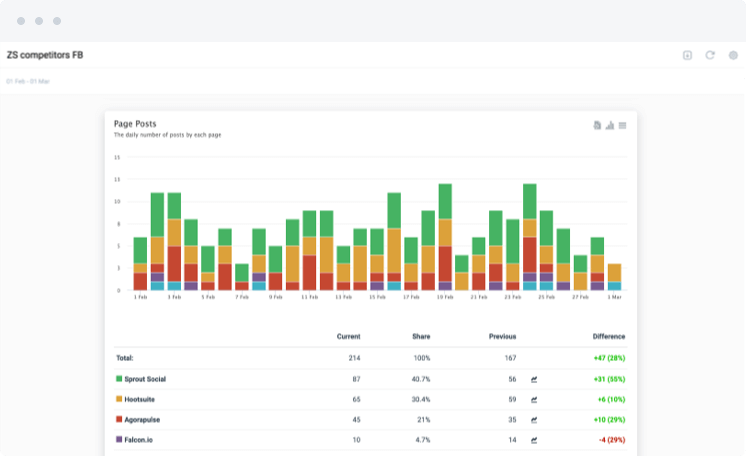This screenshot has width=746, height=456.
Task: Click the orange Hootsuite legend swatch
Action: click(x=119, y=399)
